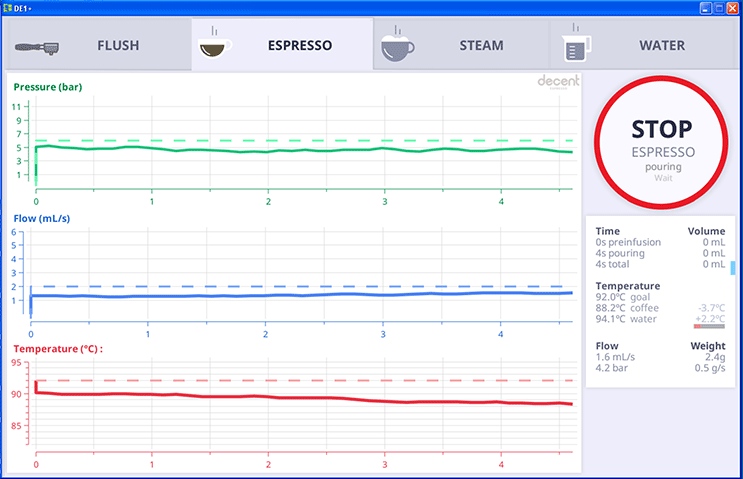
Task: Minimize the DE1 window
Action: [706, 8]
